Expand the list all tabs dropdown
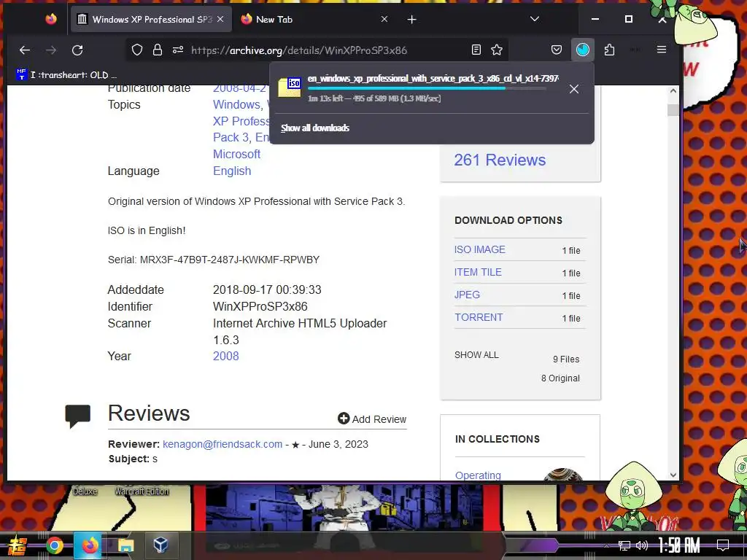The image size is (747, 560). point(535,19)
